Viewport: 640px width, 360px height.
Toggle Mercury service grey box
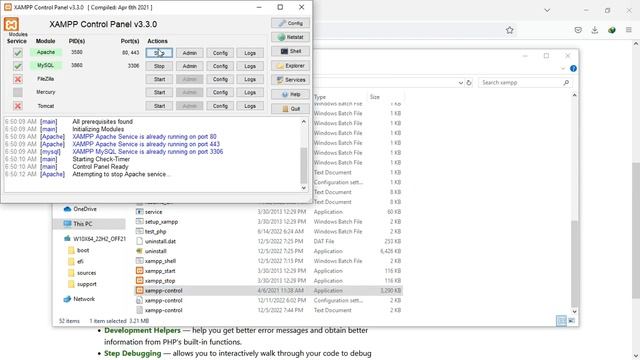tap(18, 92)
